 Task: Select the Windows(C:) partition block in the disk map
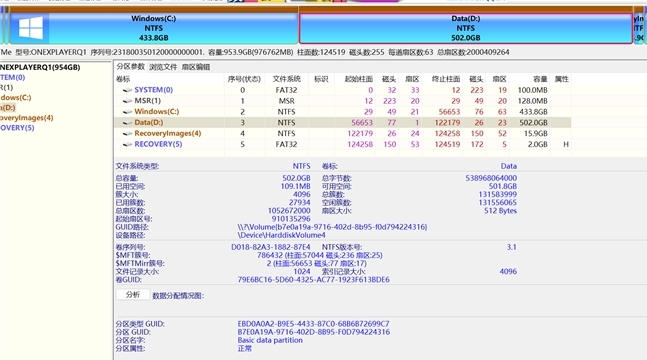153,28
